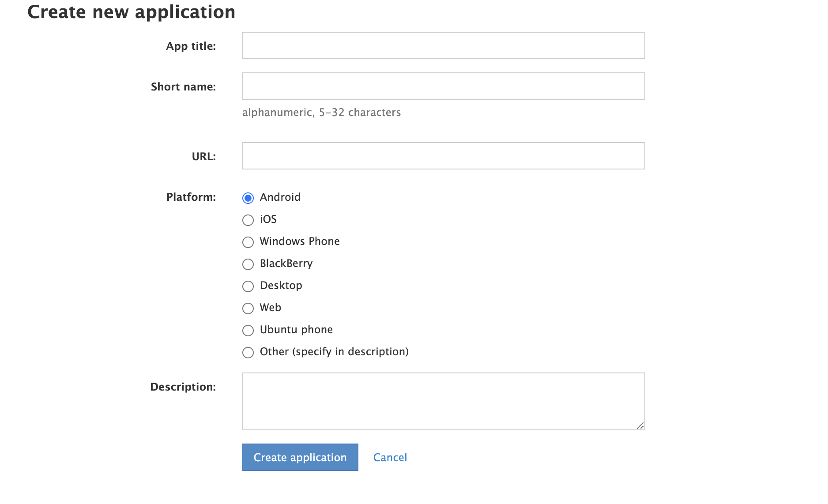Focus the Short name text box
Screen dimensions: 828x504
[x=443, y=86]
